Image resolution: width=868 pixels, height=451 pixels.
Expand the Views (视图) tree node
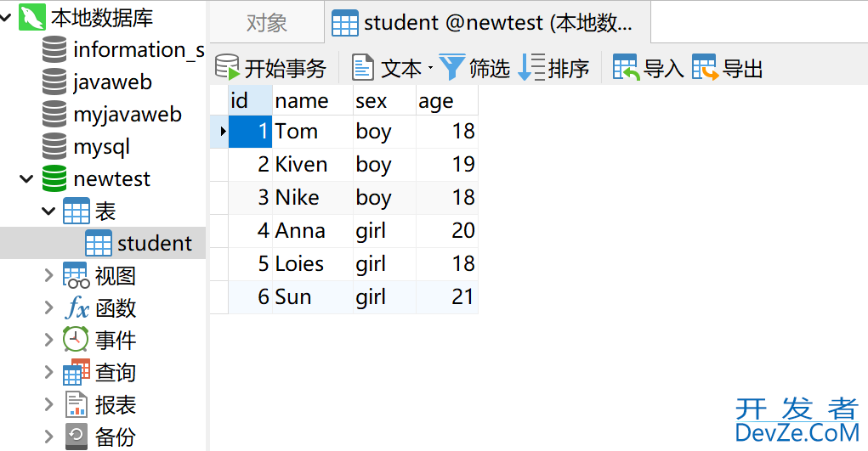48,275
